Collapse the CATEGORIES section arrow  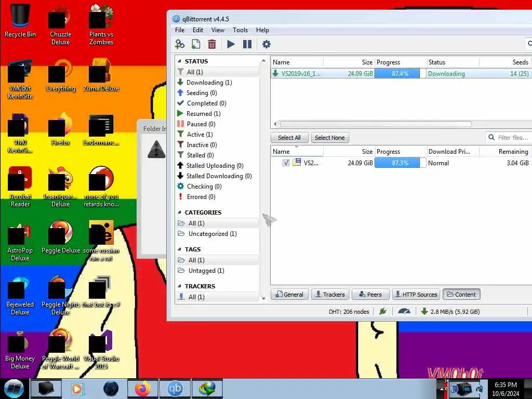coord(179,212)
